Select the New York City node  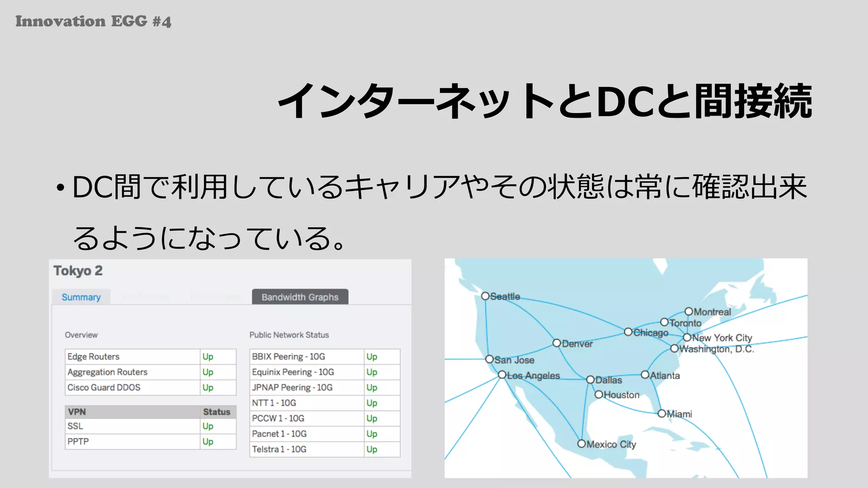point(687,338)
